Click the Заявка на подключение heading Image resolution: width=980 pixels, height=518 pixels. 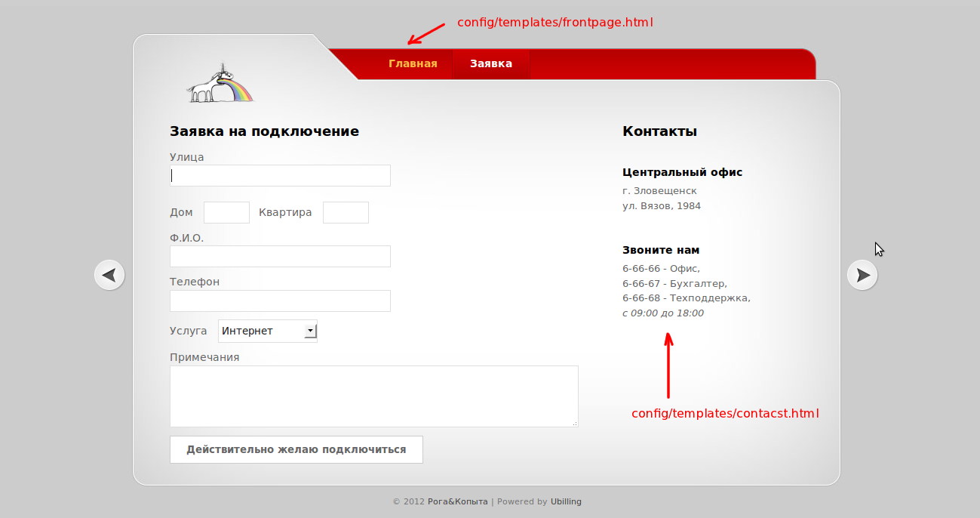(264, 131)
